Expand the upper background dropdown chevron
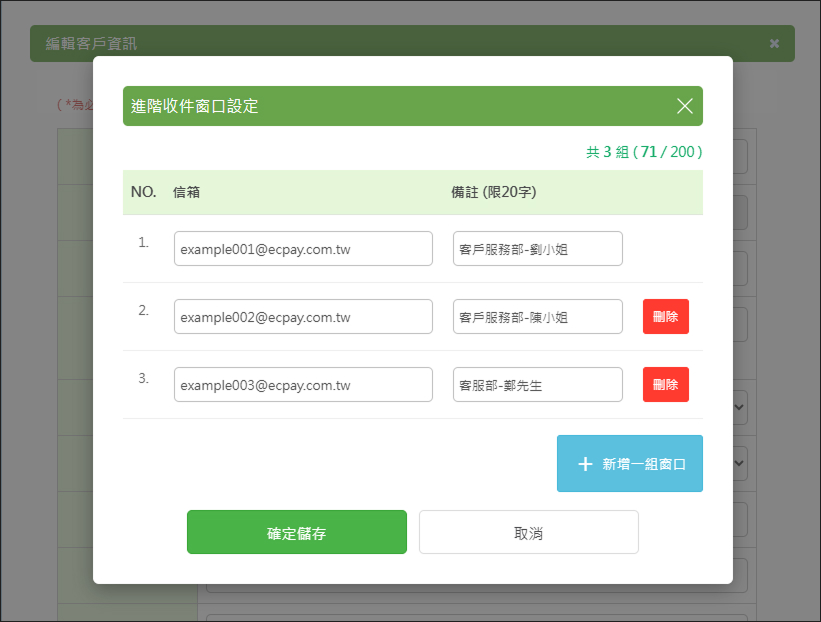Viewport: 821px width, 622px height. click(x=739, y=407)
